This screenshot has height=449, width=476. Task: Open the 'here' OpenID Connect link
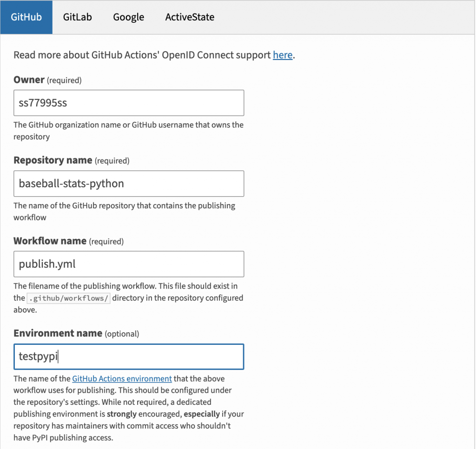(x=283, y=55)
